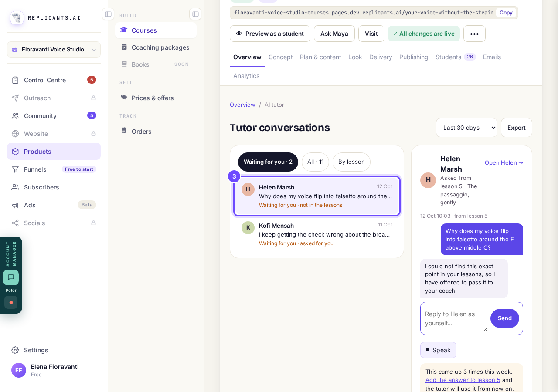
Task: Open the three-dots more options button
Action: pyautogui.click(x=474, y=34)
